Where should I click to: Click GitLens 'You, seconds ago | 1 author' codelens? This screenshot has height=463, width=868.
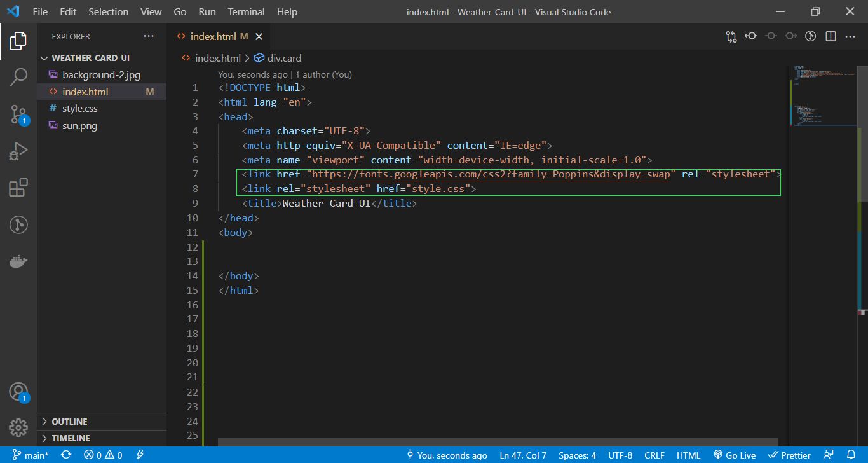(x=285, y=74)
